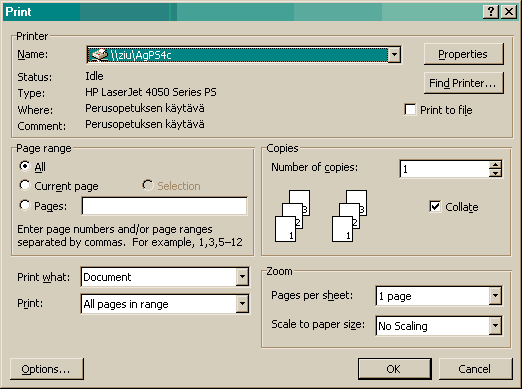Decrease number of copies with down arrow

(495, 173)
